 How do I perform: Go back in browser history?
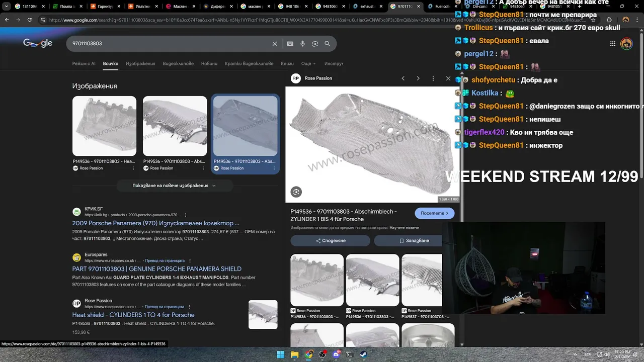click(7, 20)
